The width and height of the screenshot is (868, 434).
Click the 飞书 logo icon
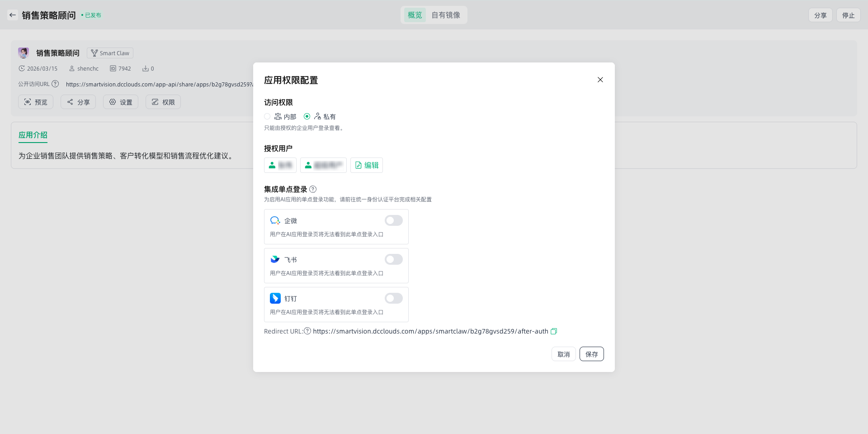[x=275, y=259]
